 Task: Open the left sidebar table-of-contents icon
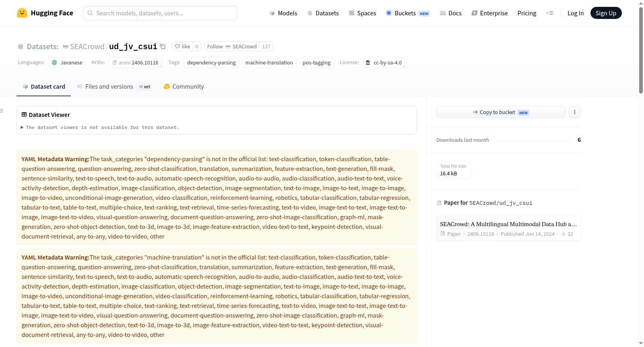coord(2,111)
